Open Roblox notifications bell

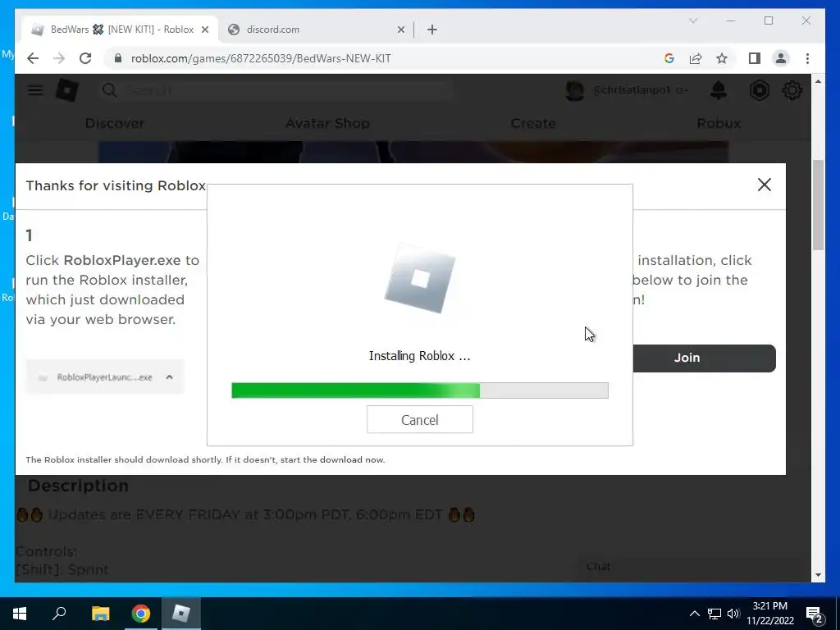pyautogui.click(x=719, y=90)
